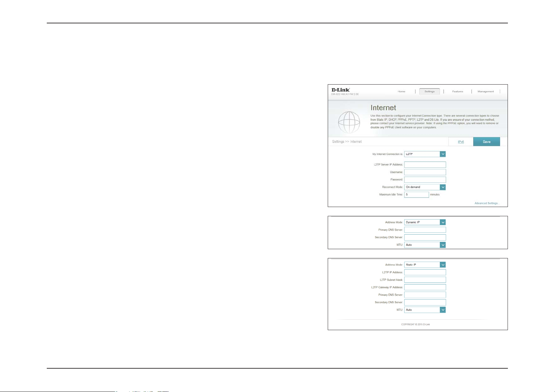Viewport: 555px width, 392px height.
Task: Click the L2TP IP Address field
Action: (425, 272)
